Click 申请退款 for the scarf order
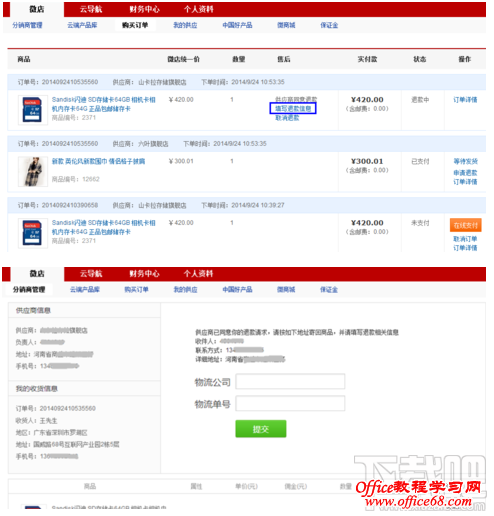494x516 pixels. tap(465, 173)
